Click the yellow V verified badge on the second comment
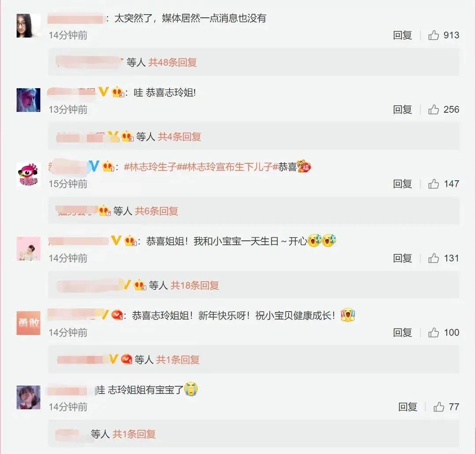Screen dimensions: 476x454 click(x=104, y=91)
